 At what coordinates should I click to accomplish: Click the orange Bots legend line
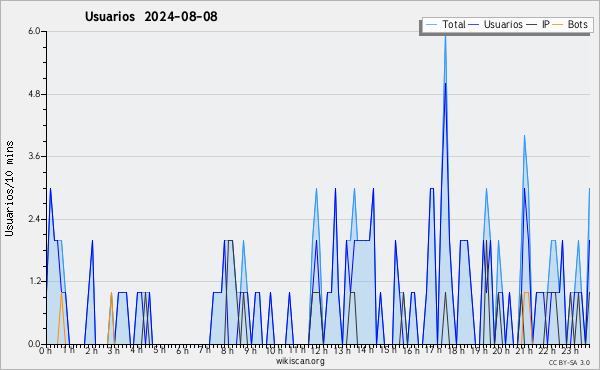click(558, 25)
